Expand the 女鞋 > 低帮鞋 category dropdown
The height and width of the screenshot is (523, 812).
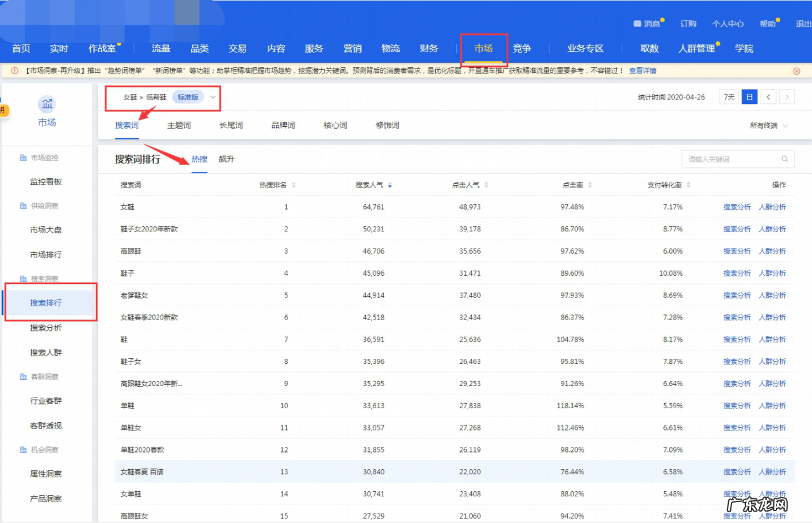(x=213, y=97)
